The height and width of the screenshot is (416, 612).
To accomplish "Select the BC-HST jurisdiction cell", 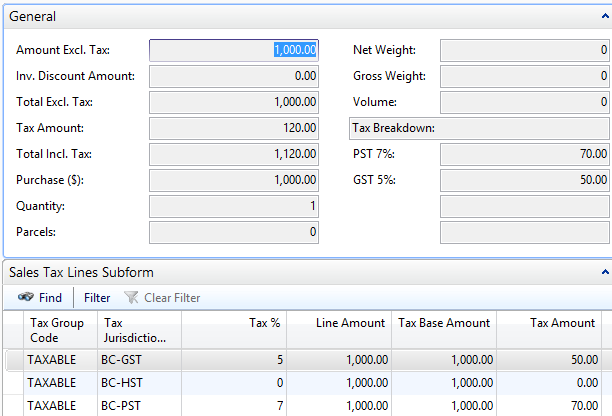I will coord(139,383).
